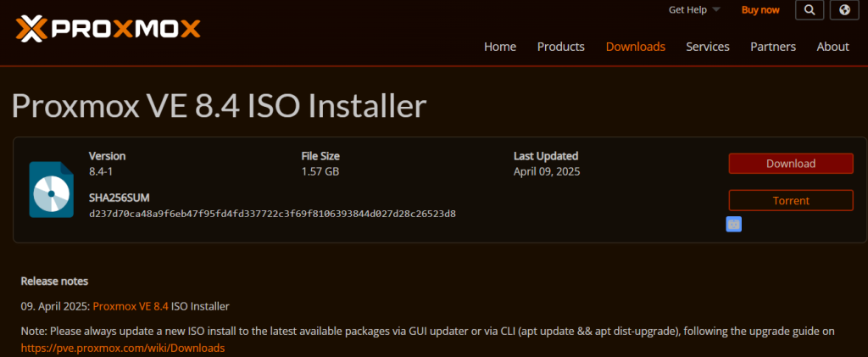
Task: Click the Proxmox logo
Action: click(x=108, y=29)
